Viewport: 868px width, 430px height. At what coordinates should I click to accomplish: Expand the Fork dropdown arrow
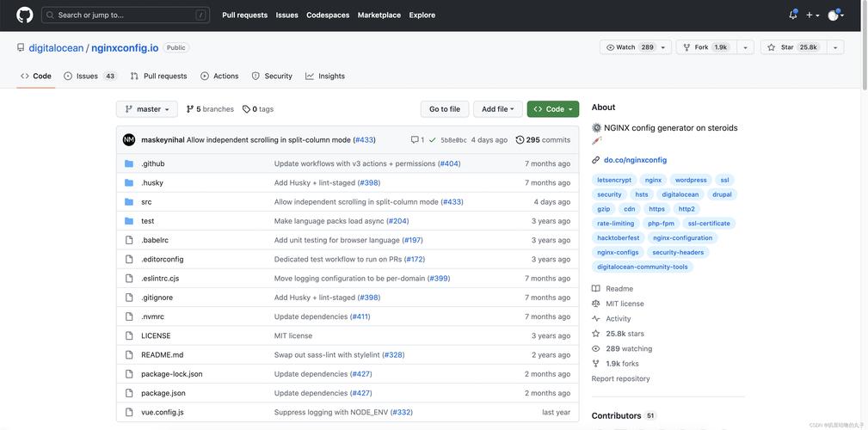[745, 47]
